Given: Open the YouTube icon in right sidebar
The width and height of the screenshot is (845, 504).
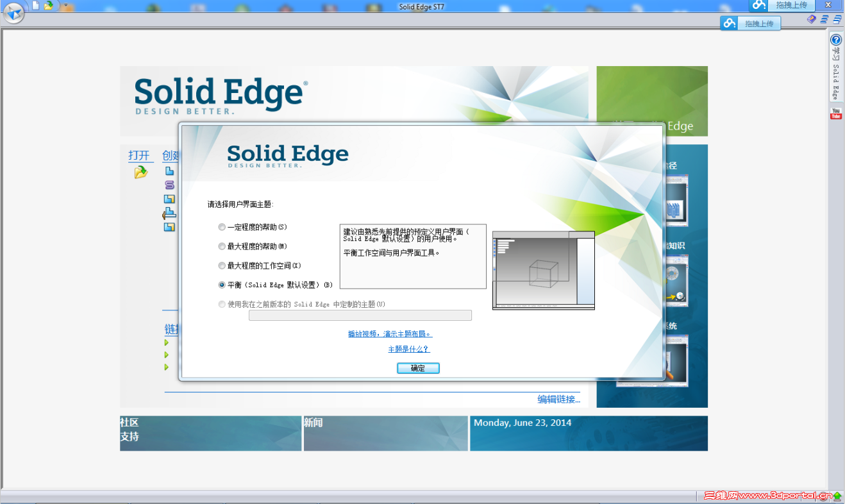Looking at the screenshot, I should tap(836, 113).
